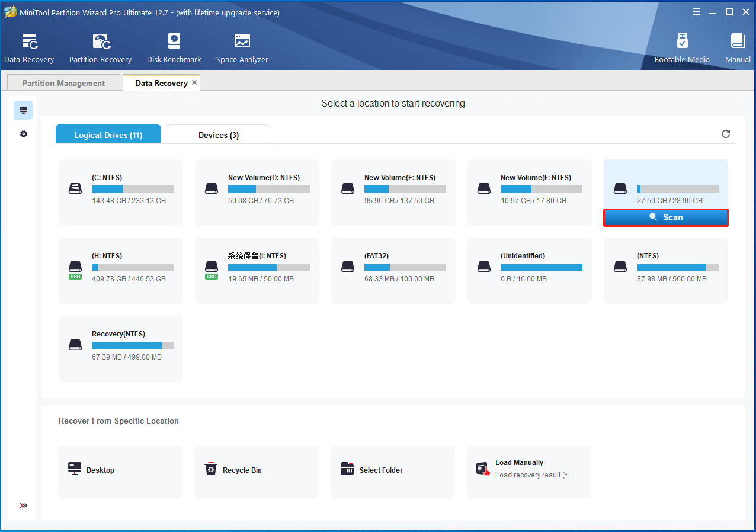Click the Desktop monitor icon
756x532 pixels.
pos(75,469)
